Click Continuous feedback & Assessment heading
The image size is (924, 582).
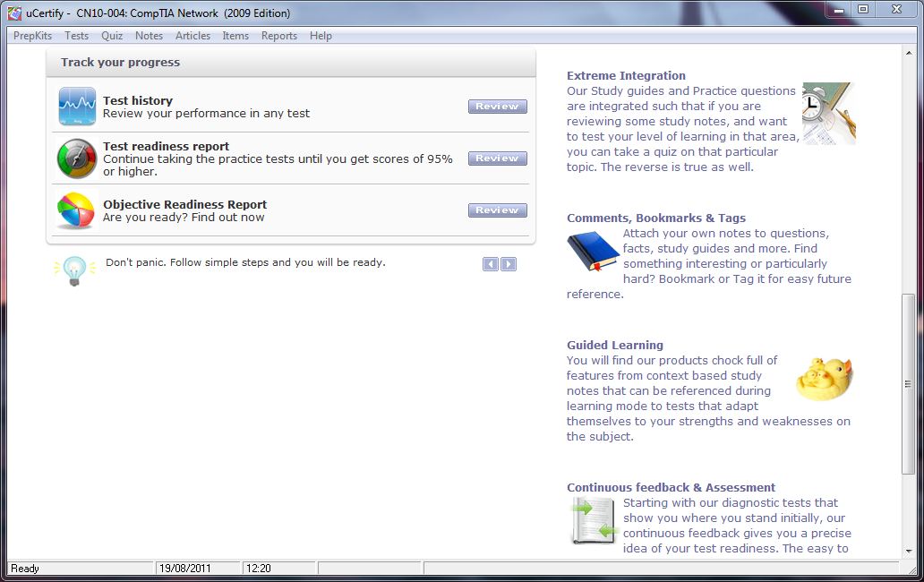click(x=671, y=488)
